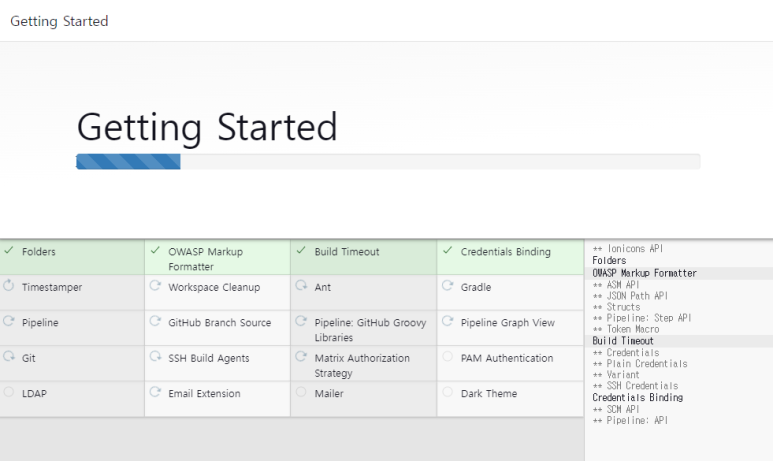Click the spinner icon beside SSH Build Agents

155,356
